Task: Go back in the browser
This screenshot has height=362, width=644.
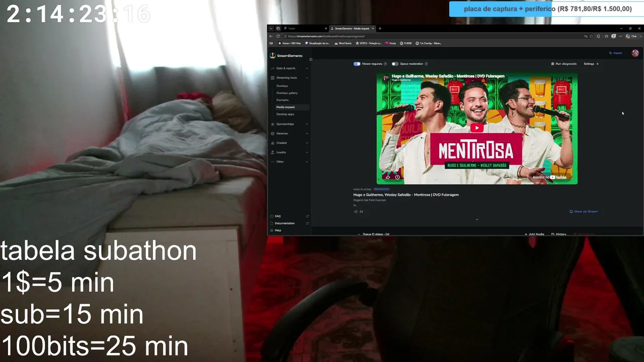Action: [271, 36]
